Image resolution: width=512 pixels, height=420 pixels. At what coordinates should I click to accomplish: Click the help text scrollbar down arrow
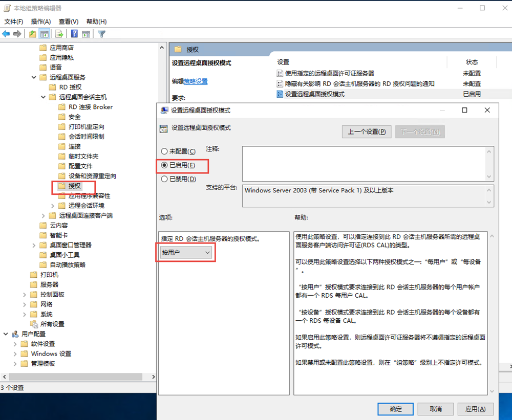(490, 391)
